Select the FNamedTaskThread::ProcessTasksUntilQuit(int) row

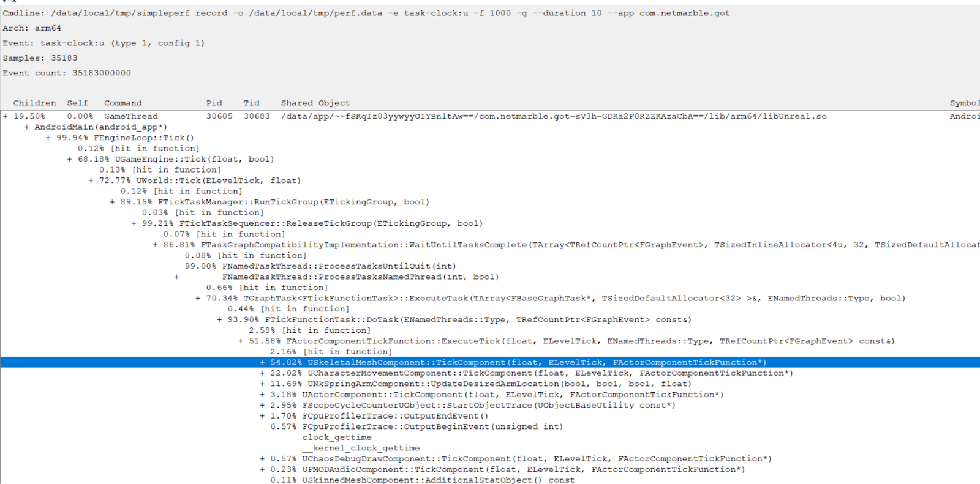click(x=339, y=266)
